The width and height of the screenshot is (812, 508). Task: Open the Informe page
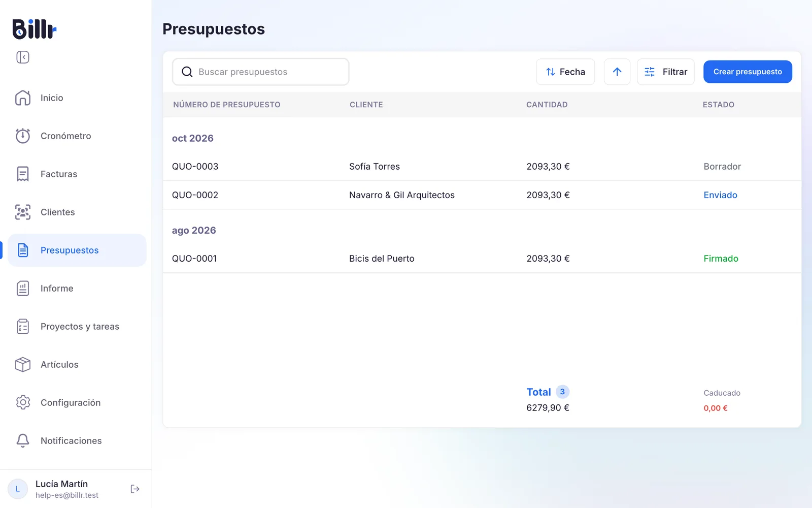[x=77, y=288]
